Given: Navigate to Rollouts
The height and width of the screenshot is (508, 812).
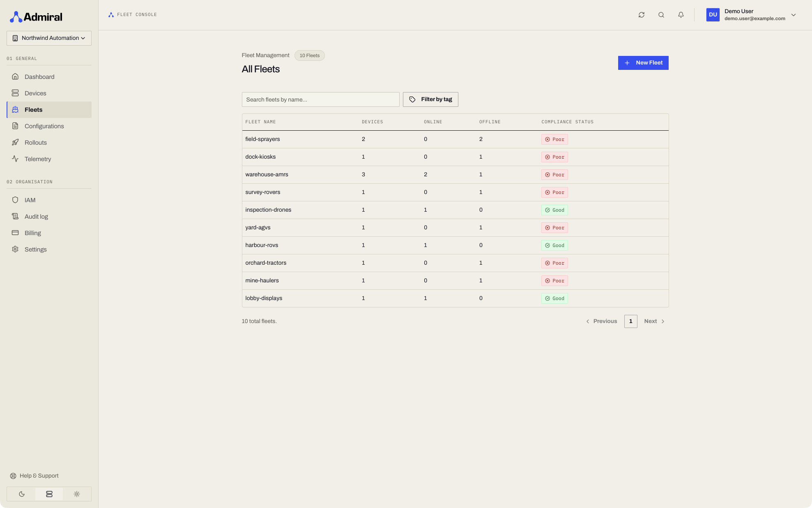Looking at the screenshot, I should [x=49, y=143].
